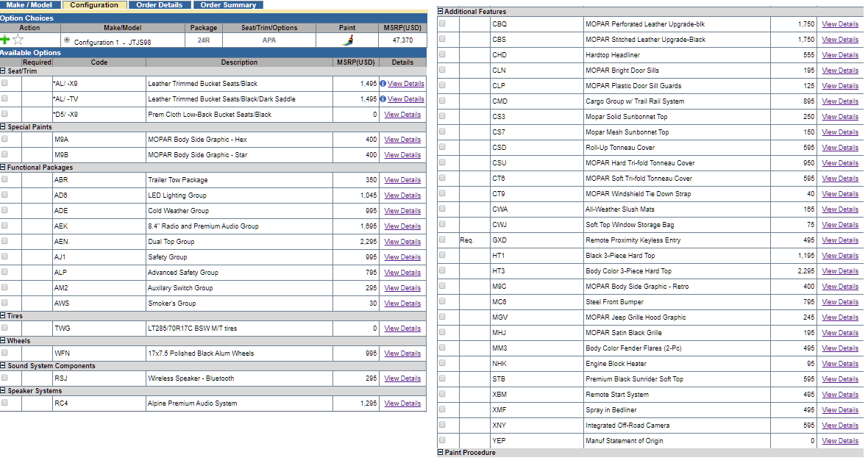Collapse the Functional Packages section

tap(3, 167)
